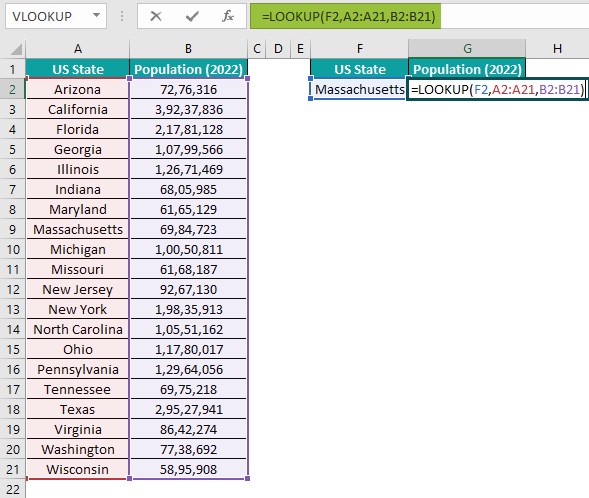Open the Name Box dropdown arrow
This screenshot has width=589, height=498.
coord(97,15)
